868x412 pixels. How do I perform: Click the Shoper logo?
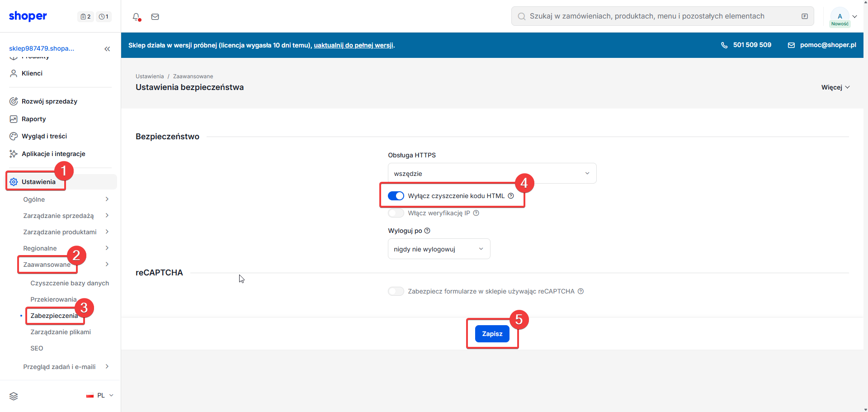click(28, 16)
